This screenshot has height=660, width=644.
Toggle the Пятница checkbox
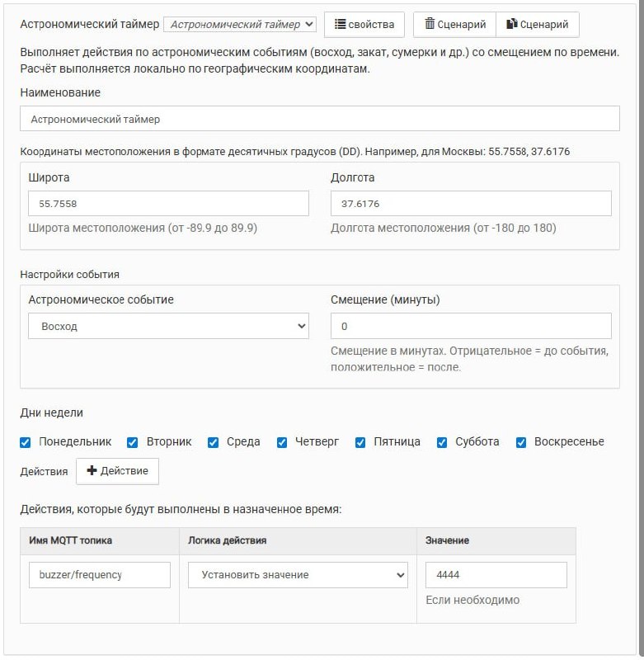(x=360, y=442)
